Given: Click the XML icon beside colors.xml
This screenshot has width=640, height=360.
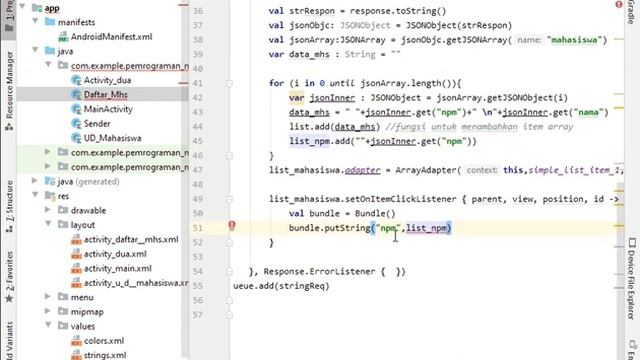Looking at the screenshot, I should [x=76, y=341].
